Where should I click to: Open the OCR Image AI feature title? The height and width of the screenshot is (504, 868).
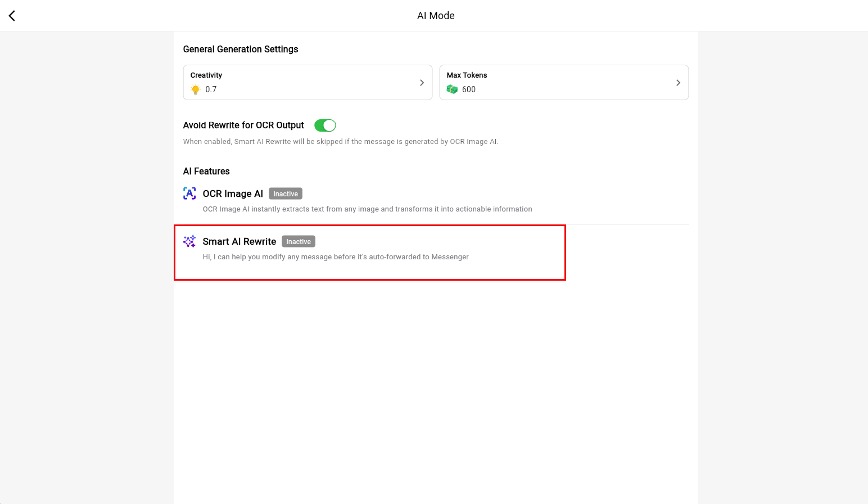[x=233, y=194]
